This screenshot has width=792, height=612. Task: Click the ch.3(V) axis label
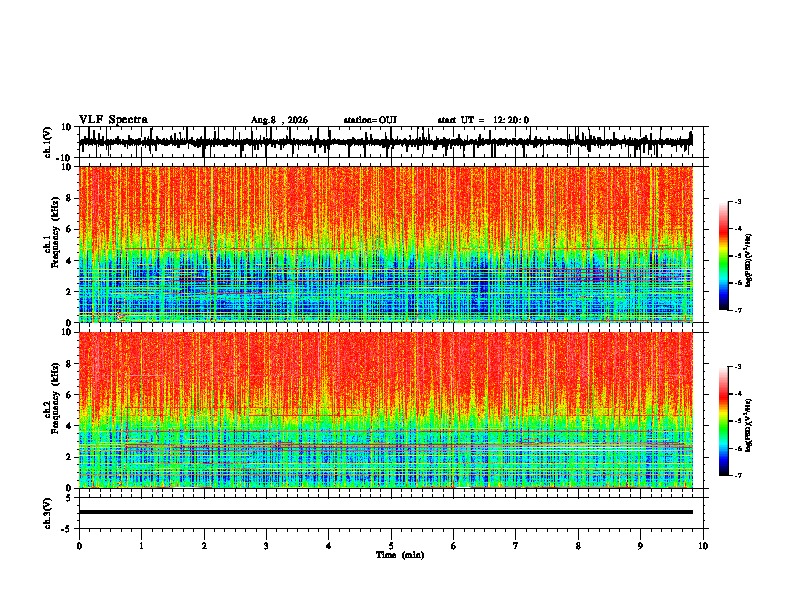click(x=48, y=514)
